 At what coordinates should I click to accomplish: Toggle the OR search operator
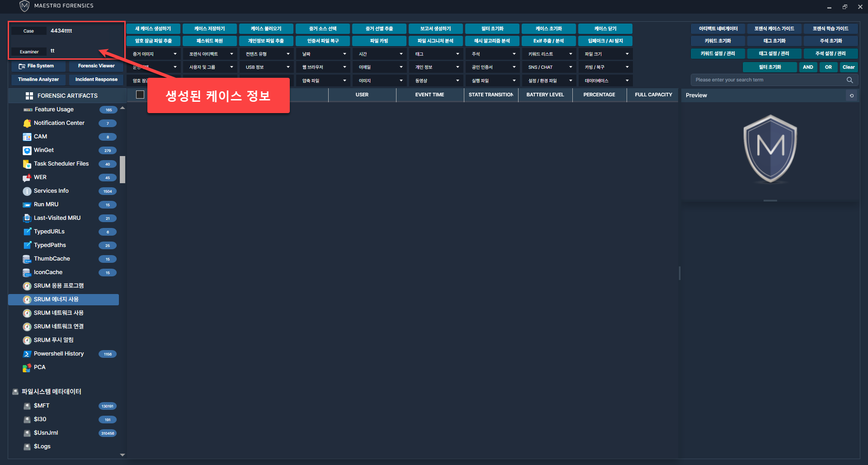(828, 67)
